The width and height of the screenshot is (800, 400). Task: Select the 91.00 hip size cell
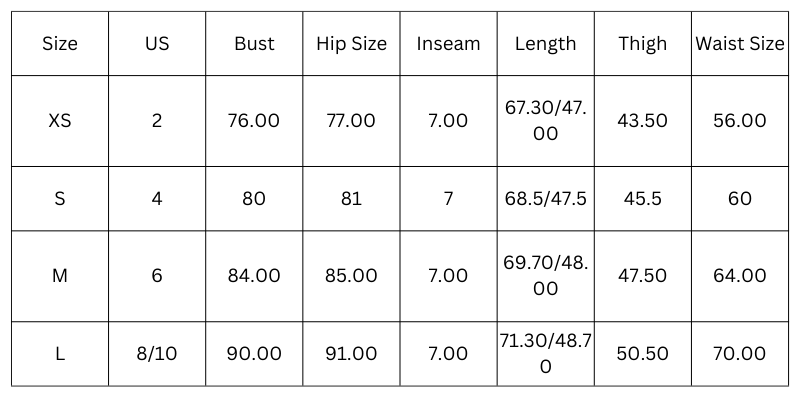pyautogui.click(x=351, y=354)
